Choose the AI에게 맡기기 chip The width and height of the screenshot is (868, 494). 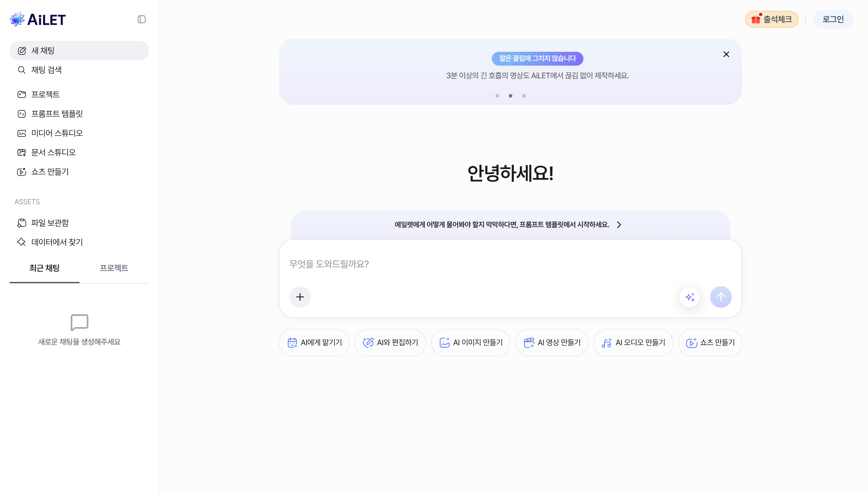point(314,343)
